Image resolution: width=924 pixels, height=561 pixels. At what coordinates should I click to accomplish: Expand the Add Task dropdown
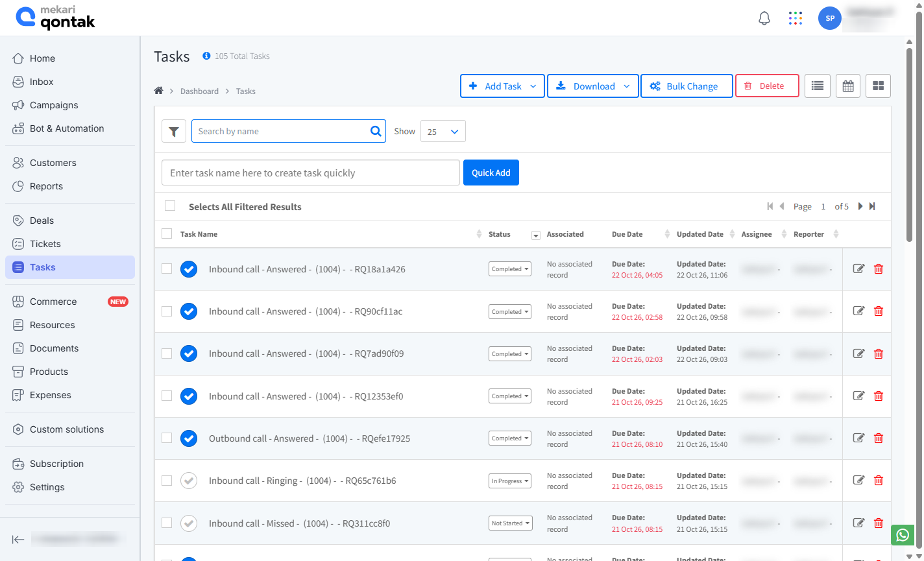(533, 86)
